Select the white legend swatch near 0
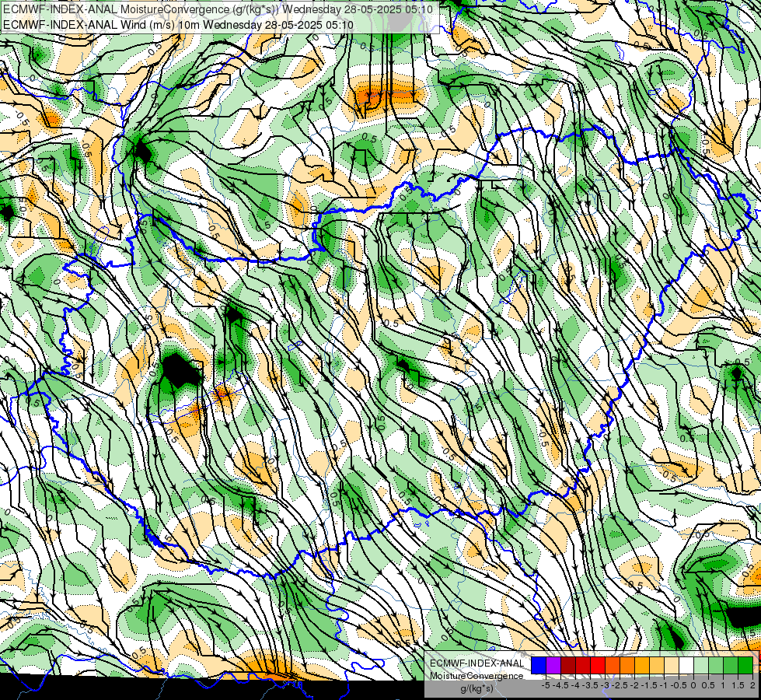Viewport: 761px width, 700px height. coord(686,665)
